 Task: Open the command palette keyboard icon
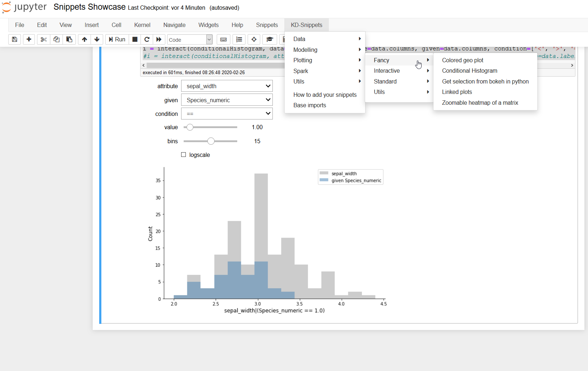click(x=223, y=39)
